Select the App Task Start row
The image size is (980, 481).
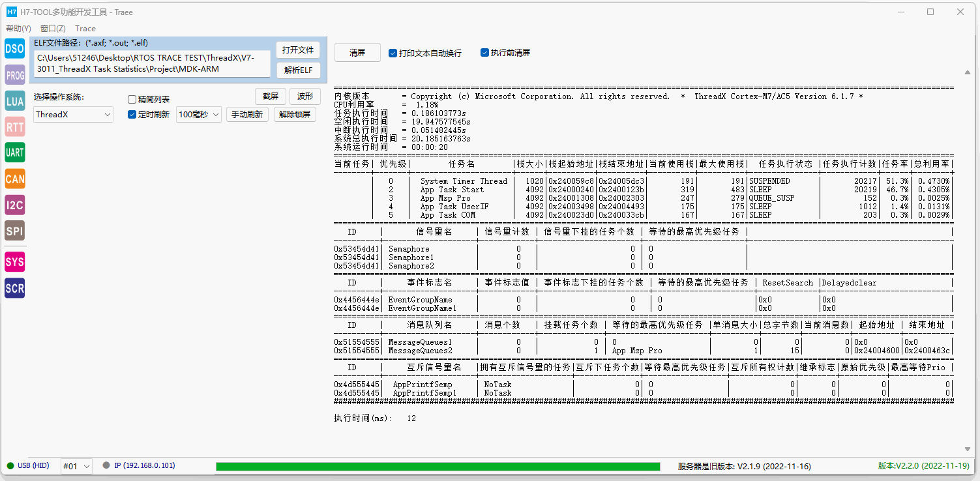[x=642, y=190]
